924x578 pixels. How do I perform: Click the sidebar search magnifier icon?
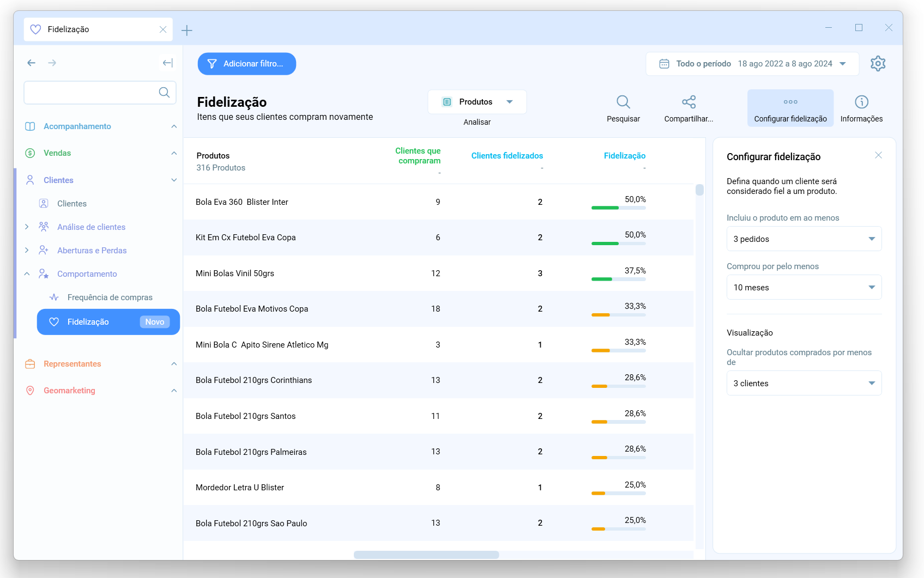(x=164, y=93)
